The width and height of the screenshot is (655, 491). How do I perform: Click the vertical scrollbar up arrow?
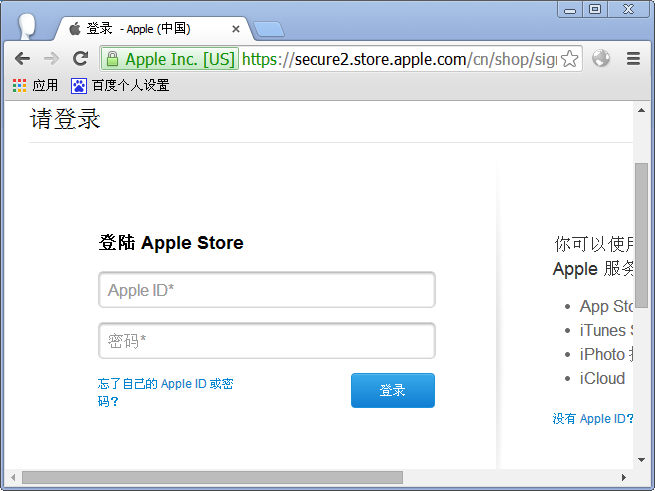pos(641,111)
